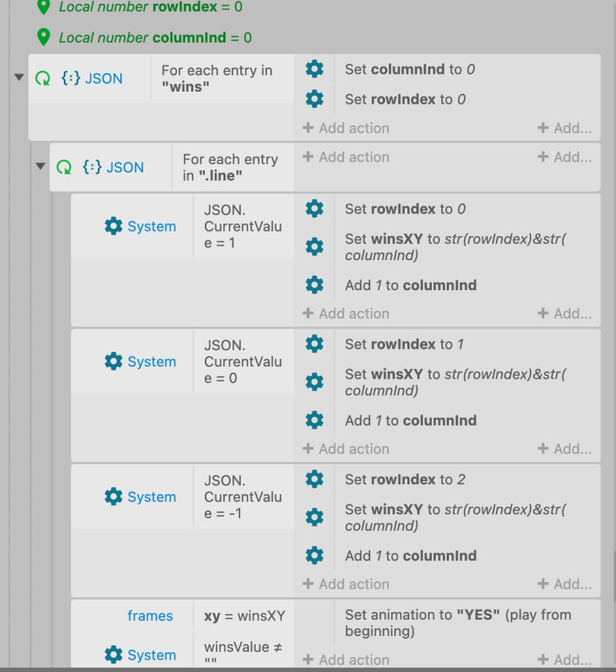Click the green pin icon beside rowIndex variable
This screenshot has width=616, height=672.
(x=44, y=7)
